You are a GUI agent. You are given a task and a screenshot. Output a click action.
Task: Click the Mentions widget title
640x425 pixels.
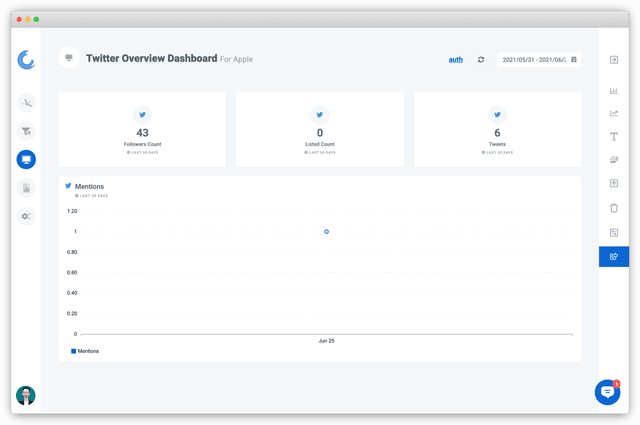click(x=89, y=186)
